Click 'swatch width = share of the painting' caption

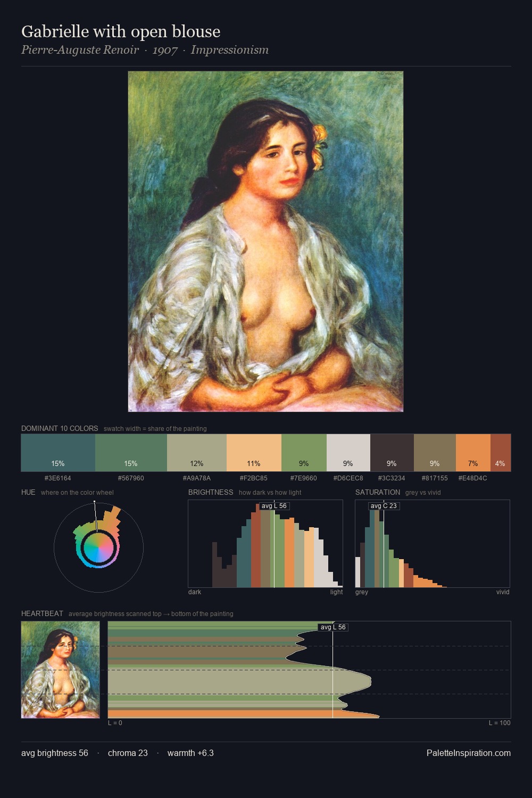pyautogui.click(x=155, y=428)
